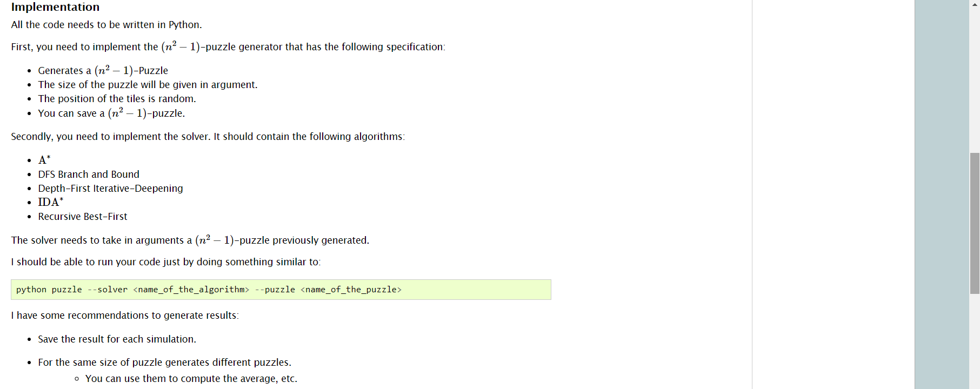
Task: Click the bullet 'The position of the tiles is random'
Action: point(117,98)
